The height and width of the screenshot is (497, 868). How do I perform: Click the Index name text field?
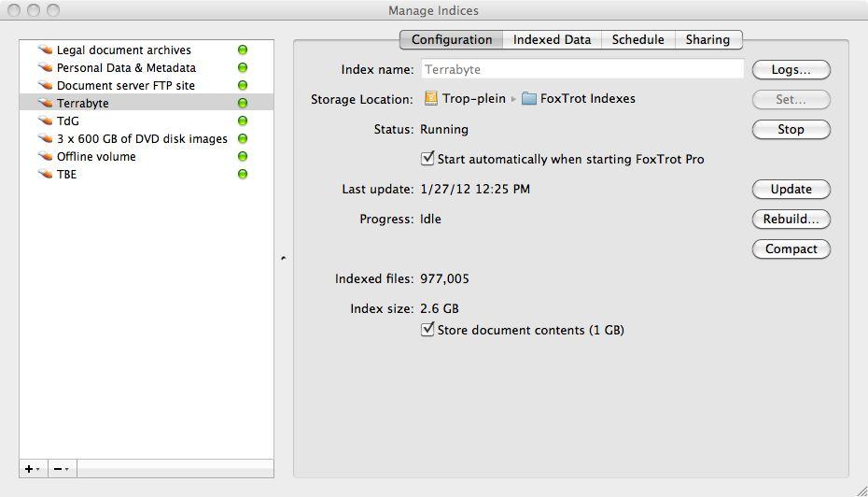[582, 69]
